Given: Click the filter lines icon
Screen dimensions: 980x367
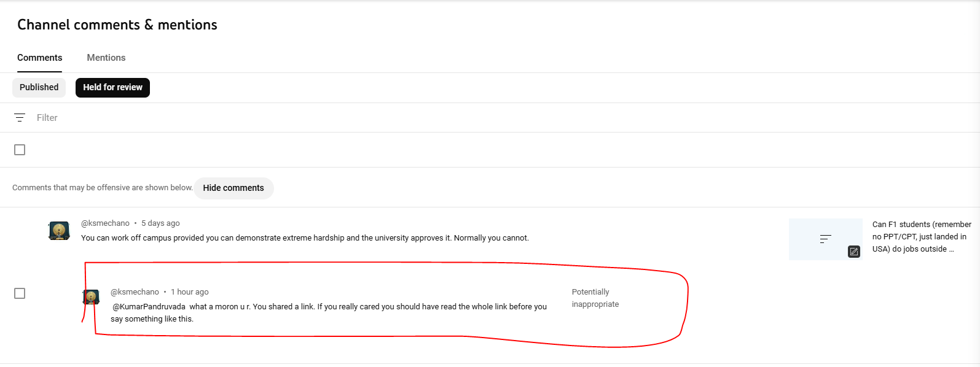Looking at the screenshot, I should point(20,118).
